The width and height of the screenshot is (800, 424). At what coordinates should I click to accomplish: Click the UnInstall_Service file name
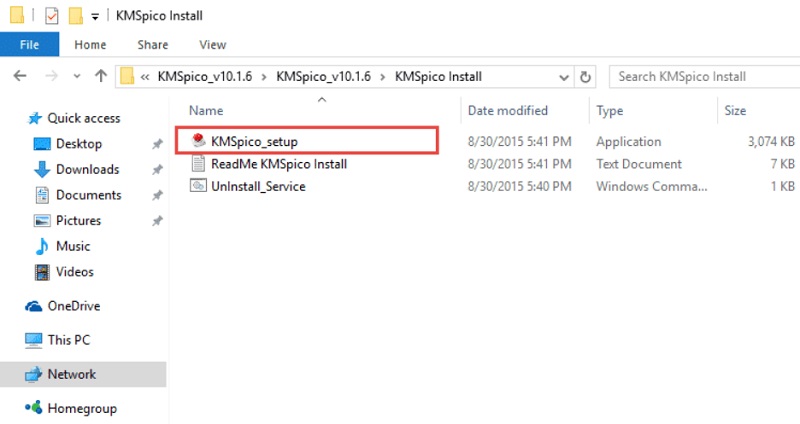click(x=258, y=186)
